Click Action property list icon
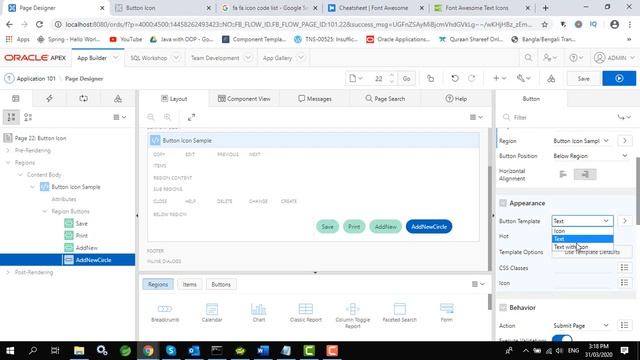The image size is (640, 360). (x=624, y=325)
